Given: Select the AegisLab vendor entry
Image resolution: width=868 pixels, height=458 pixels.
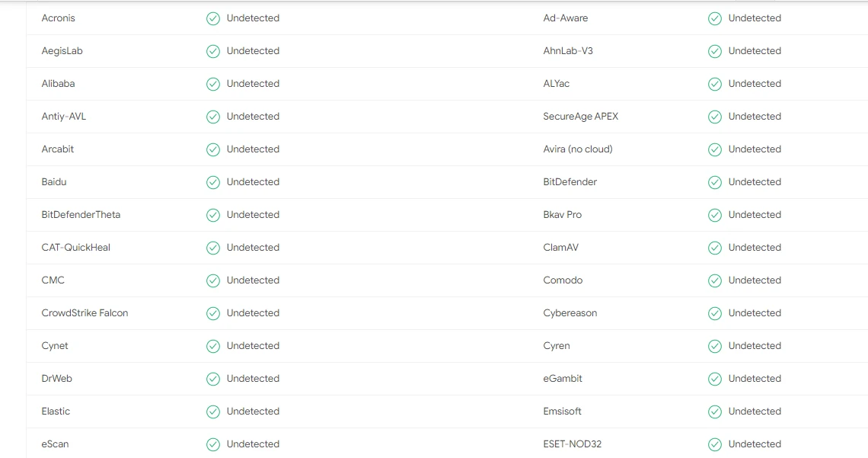Looking at the screenshot, I should 61,51.
